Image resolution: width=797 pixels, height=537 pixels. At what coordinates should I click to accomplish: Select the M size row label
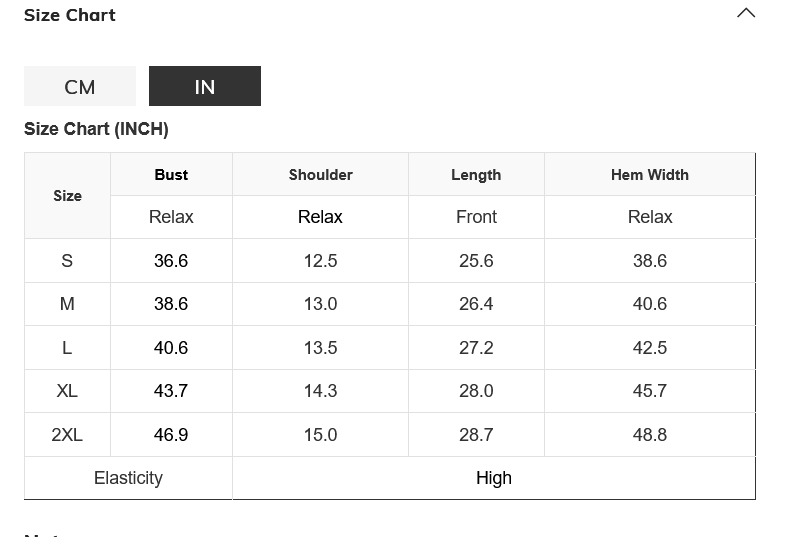click(67, 304)
